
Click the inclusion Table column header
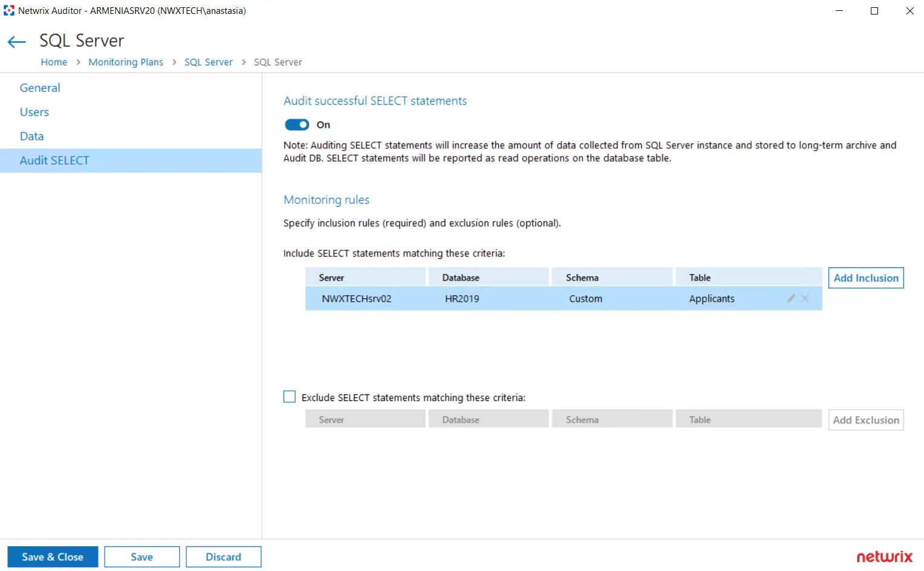(749, 277)
